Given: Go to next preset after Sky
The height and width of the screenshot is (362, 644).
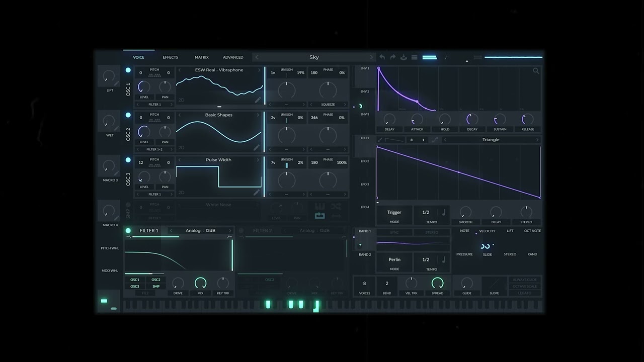Looking at the screenshot, I should click(371, 57).
